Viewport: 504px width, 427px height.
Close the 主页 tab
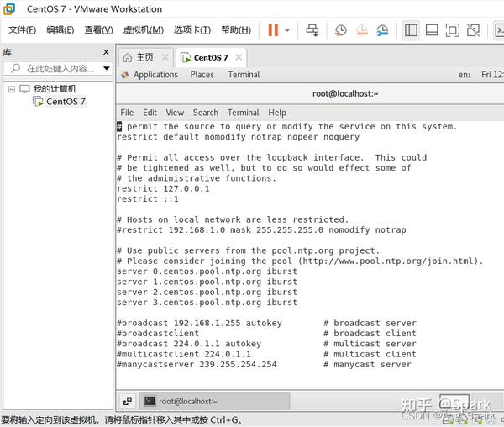click(x=165, y=57)
